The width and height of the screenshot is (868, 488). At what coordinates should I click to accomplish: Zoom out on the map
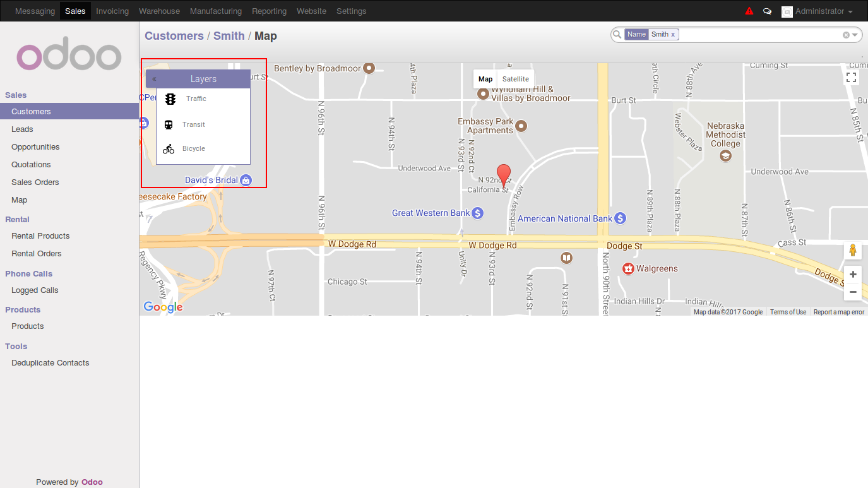coord(853,292)
